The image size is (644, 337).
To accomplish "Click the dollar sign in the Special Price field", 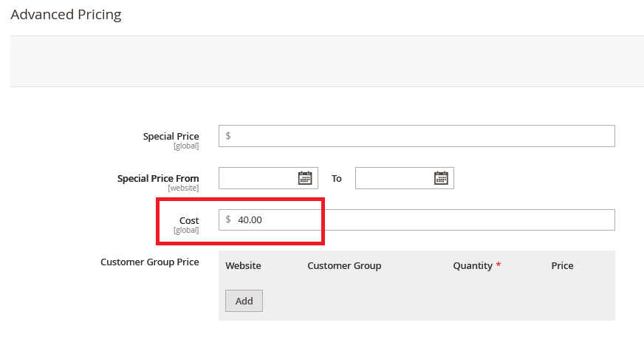I will point(228,136).
